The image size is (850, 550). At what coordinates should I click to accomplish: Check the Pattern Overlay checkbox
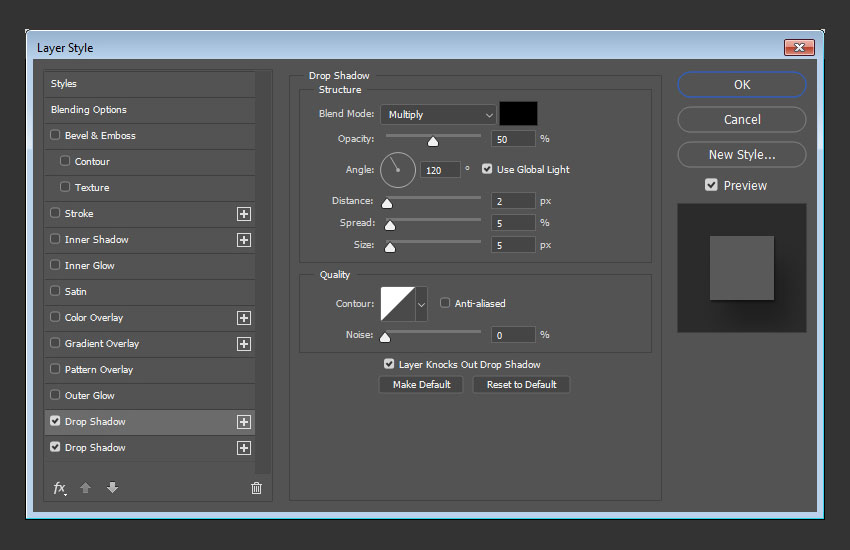(55, 368)
